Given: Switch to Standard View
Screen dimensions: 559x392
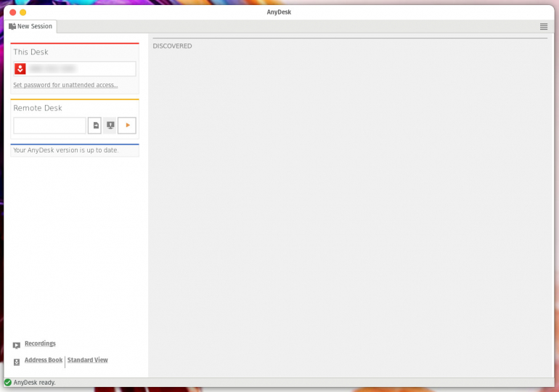Looking at the screenshot, I should coord(88,360).
